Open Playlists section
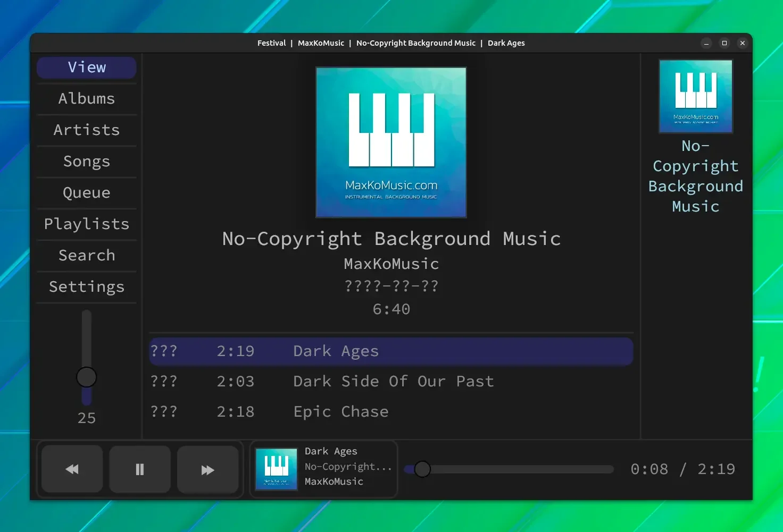Viewport: 783px width, 532px height. tap(87, 224)
